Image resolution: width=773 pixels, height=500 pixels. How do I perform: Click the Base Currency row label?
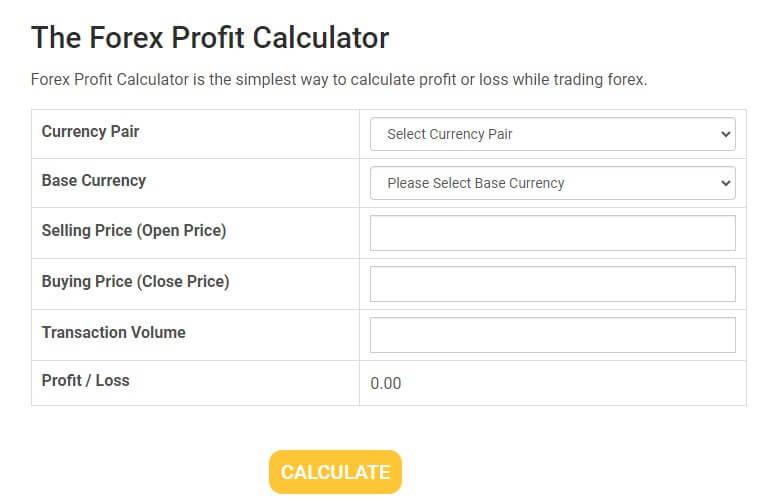pos(94,180)
